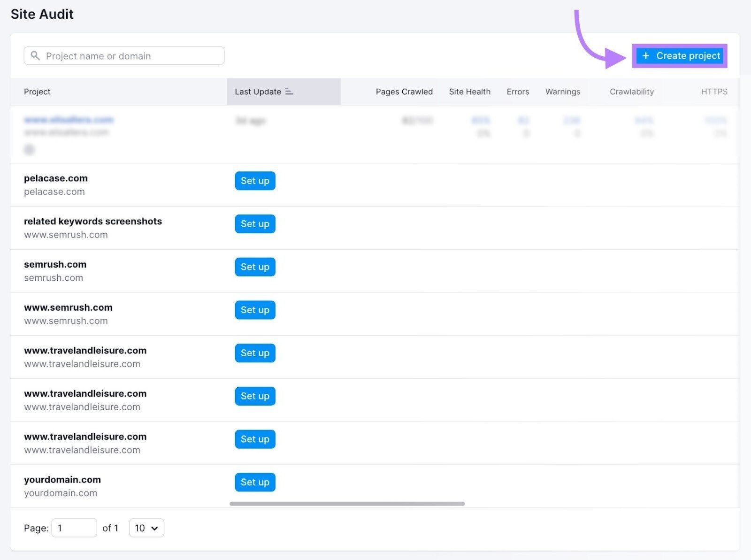Click the sort icon beside Last Update
The image size is (751, 560).
coord(289,92)
